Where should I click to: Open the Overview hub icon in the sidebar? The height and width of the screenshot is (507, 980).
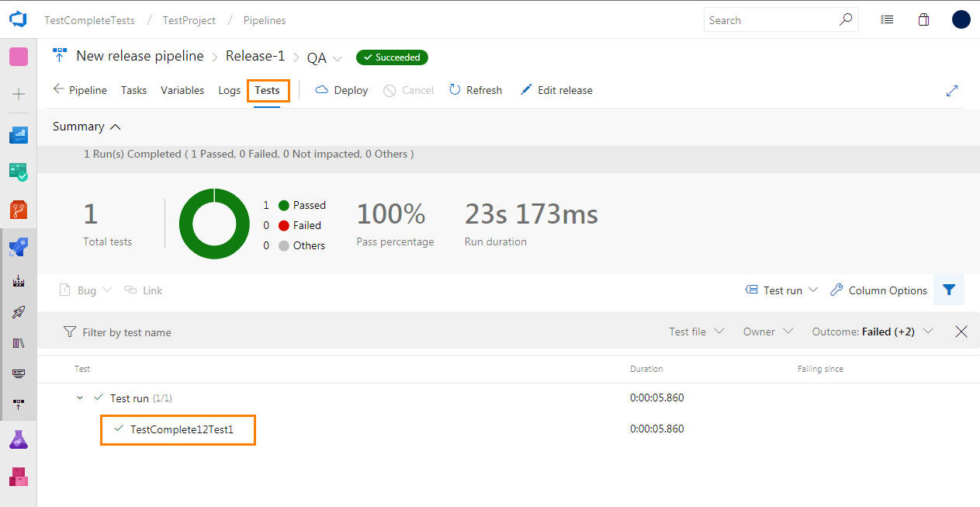(19, 135)
